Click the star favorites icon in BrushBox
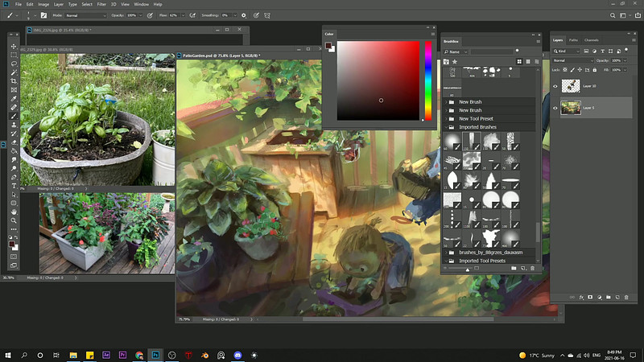The width and height of the screenshot is (644, 362). point(455,62)
